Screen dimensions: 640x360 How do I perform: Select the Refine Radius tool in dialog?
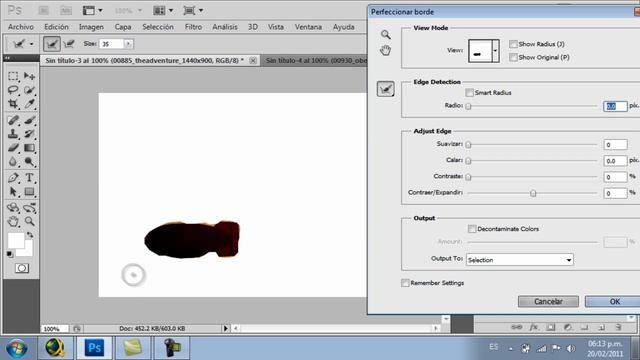pos(386,89)
